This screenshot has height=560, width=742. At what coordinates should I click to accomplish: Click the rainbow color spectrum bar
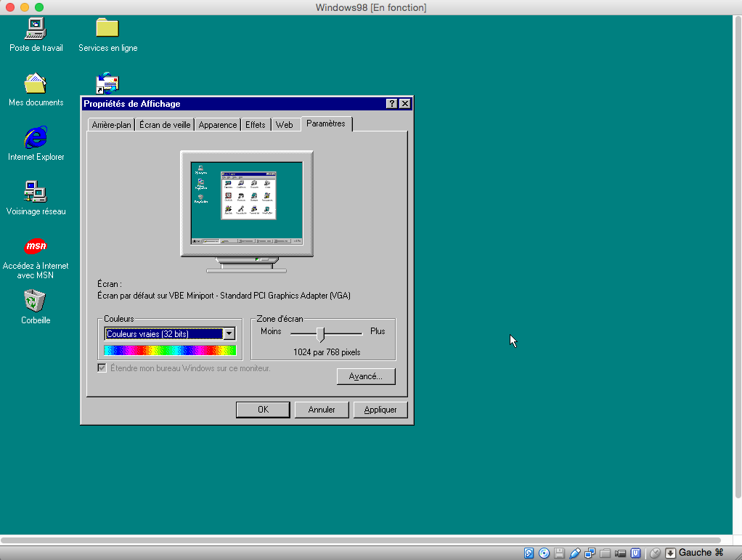(170, 350)
